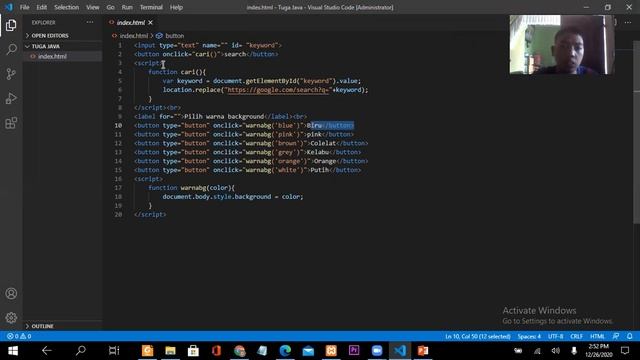Open Mail app from taskbar
The width and height of the screenshot is (640, 360).
tap(308, 351)
